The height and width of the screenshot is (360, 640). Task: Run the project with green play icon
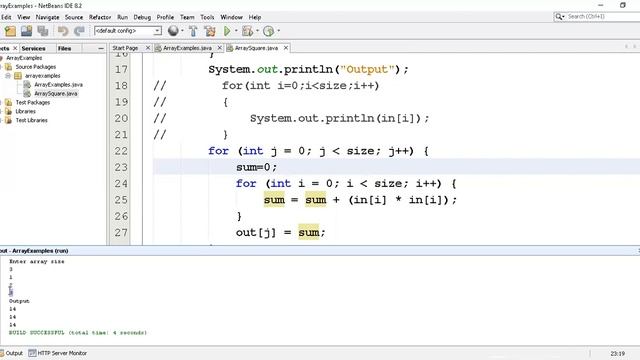227,31
